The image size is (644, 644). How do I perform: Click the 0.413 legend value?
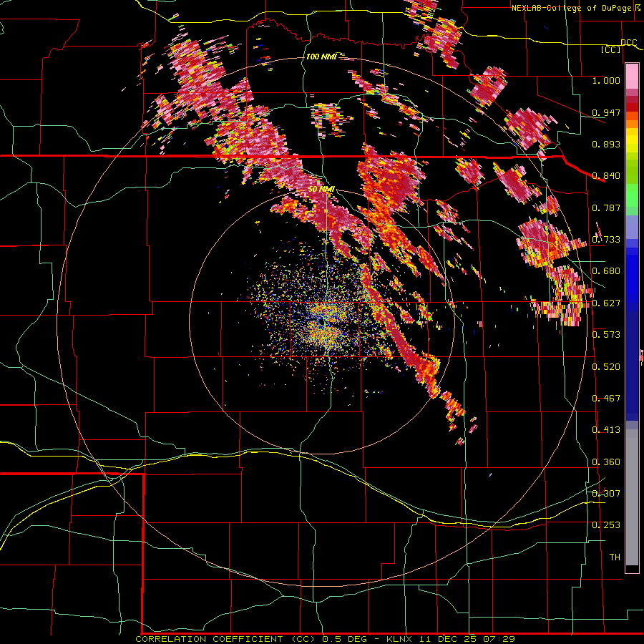tap(606, 430)
